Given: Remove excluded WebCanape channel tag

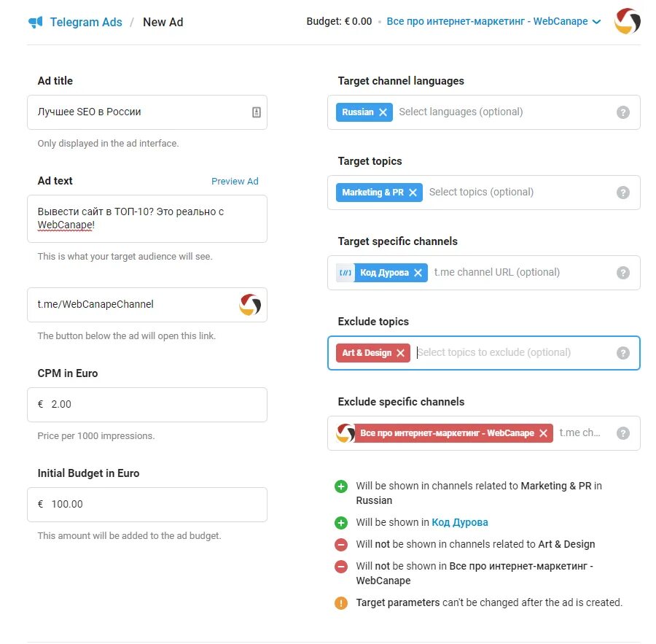Looking at the screenshot, I should click(544, 433).
